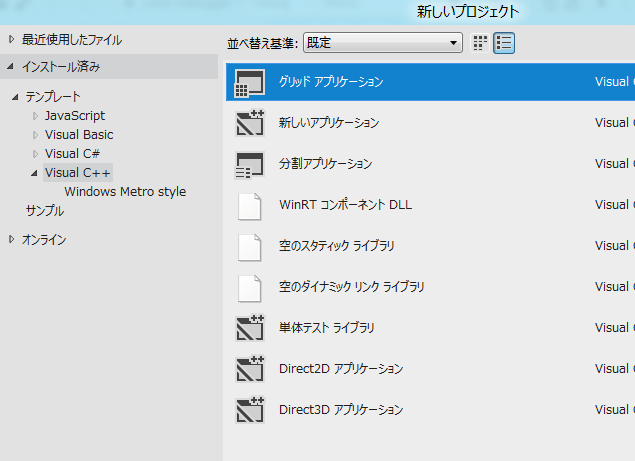This screenshot has width=635, height=461.
Task: Click the 空のスタティック ライブラリ file icon
Action: (248, 246)
